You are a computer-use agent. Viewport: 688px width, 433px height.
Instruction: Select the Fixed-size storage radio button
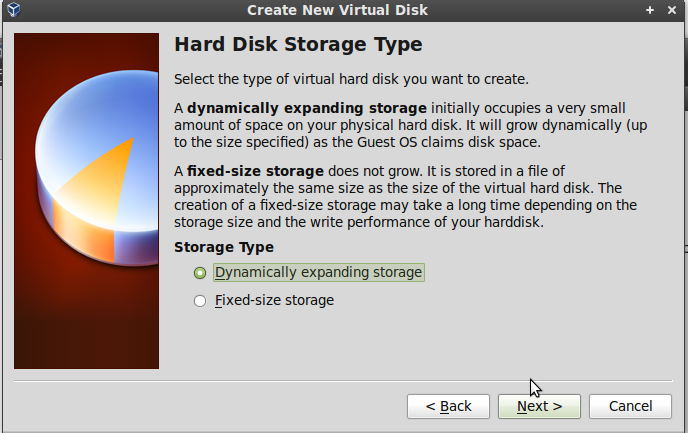200,301
